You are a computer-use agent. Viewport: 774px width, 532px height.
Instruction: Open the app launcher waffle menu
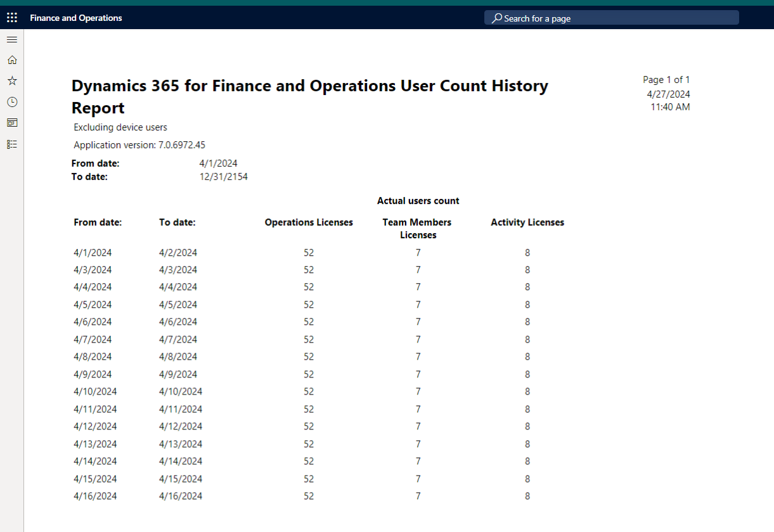point(12,18)
